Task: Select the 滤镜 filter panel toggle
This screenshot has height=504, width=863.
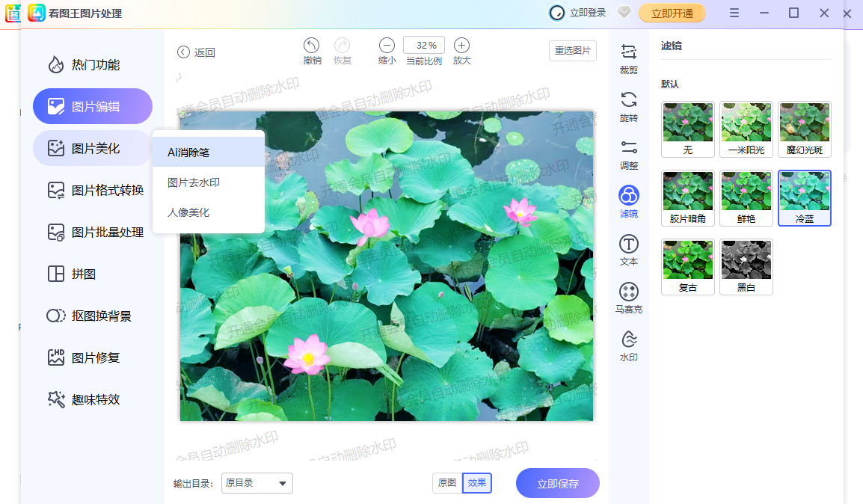Action: pyautogui.click(x=628, y=200)
